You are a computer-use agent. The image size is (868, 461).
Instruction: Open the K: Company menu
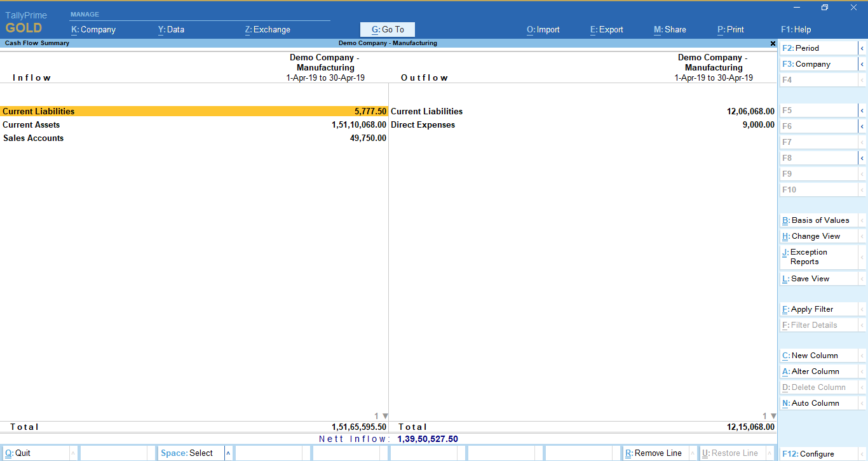point(93,29)
